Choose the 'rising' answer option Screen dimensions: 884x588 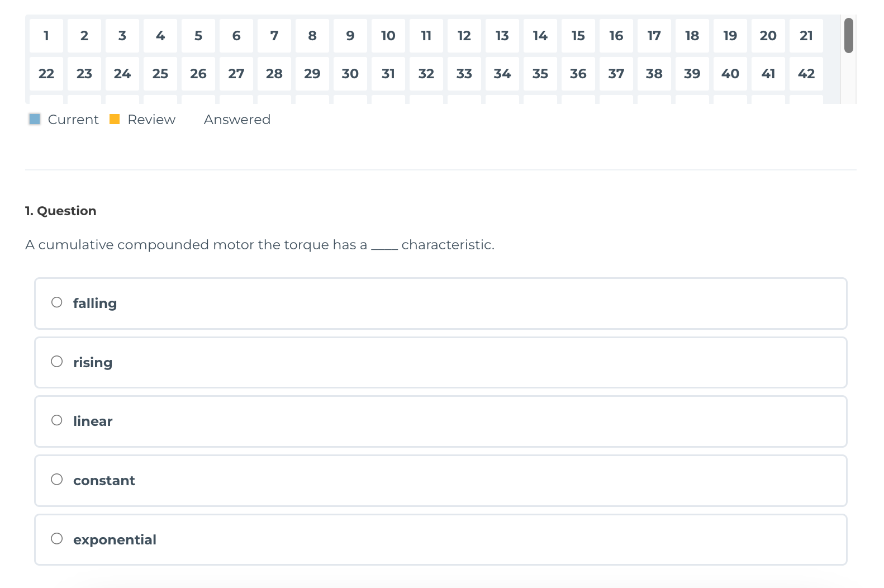click(57, 362)
